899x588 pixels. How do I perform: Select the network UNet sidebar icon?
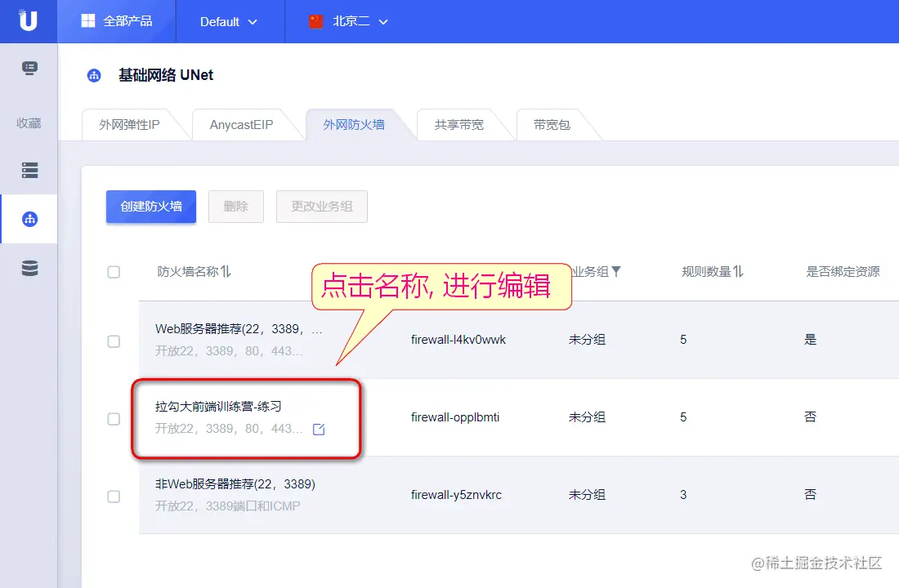click(x=29, y=219)
